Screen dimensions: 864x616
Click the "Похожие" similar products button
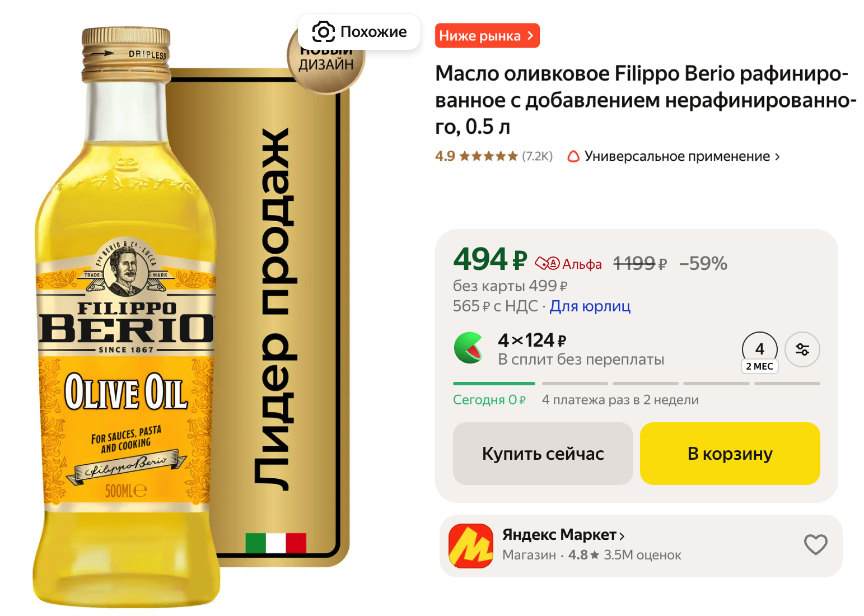pyautogui.click(x=359, y=32)
